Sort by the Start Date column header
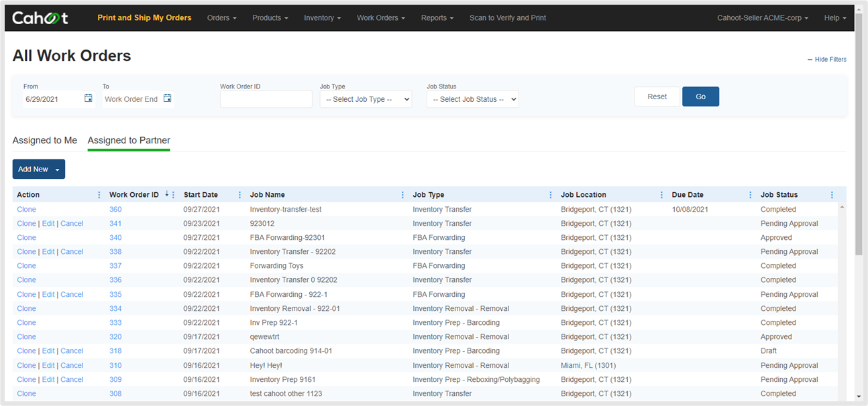 click(201, 195)
